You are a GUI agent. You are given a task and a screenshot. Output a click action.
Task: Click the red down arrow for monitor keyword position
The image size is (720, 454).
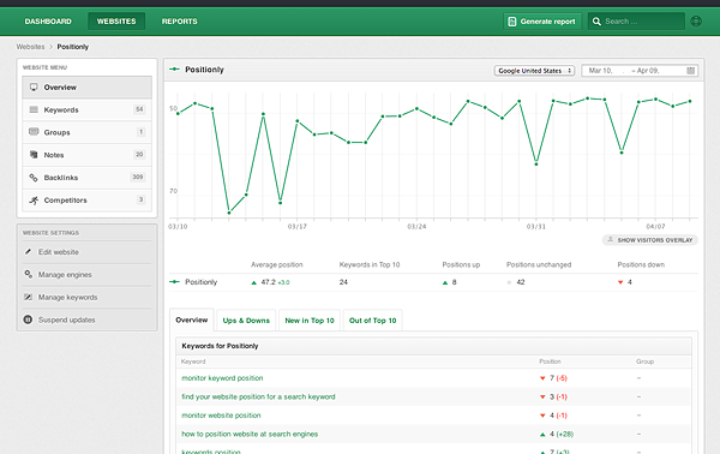[542, 379]
